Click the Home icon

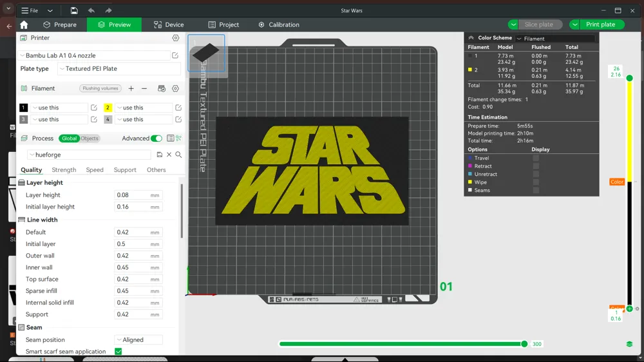tap(24, 24)
